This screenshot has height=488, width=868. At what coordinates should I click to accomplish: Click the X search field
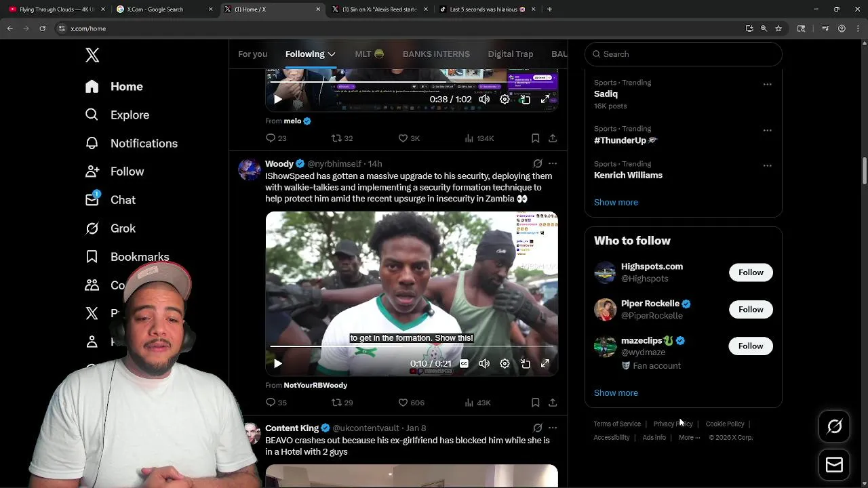[x=684, y=54]
